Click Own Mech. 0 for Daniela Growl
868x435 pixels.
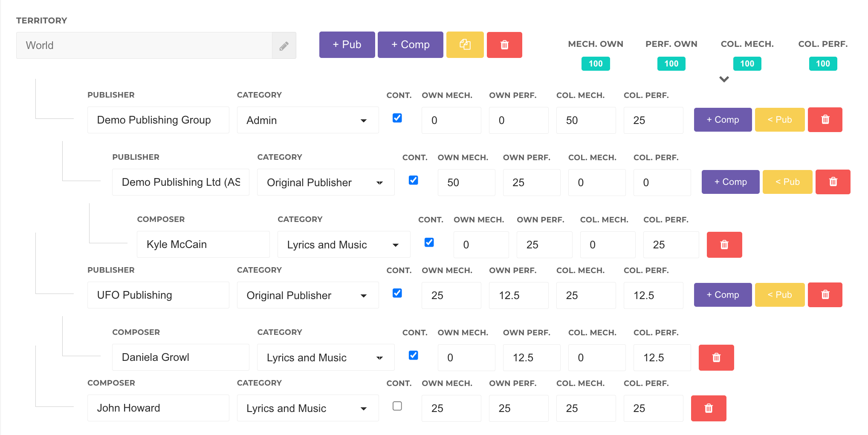466,357
